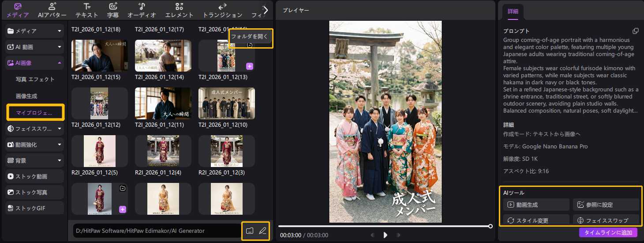Viewport: 644px width, 243px height.
Task: Go to the オーディオ tab
Action: tap(142, 10)
